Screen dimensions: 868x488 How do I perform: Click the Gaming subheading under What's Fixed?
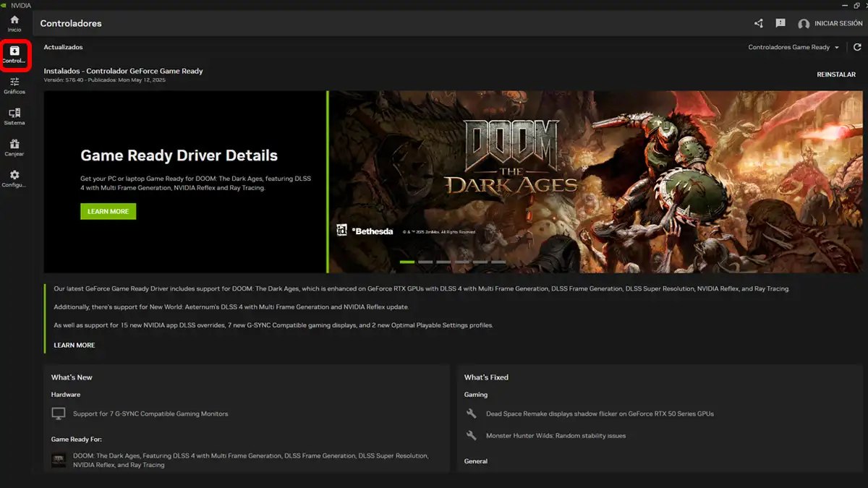click(476, 395)
